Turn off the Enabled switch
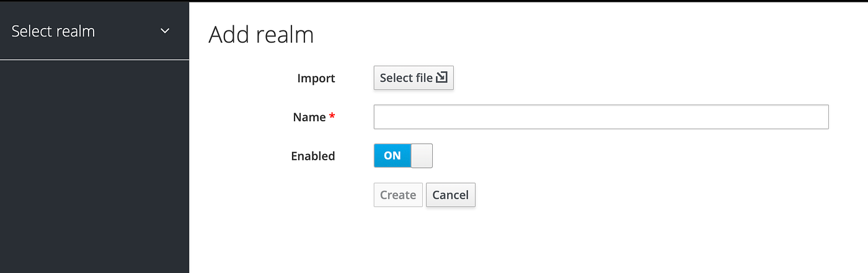868x273 pixels. pos(403,156)
